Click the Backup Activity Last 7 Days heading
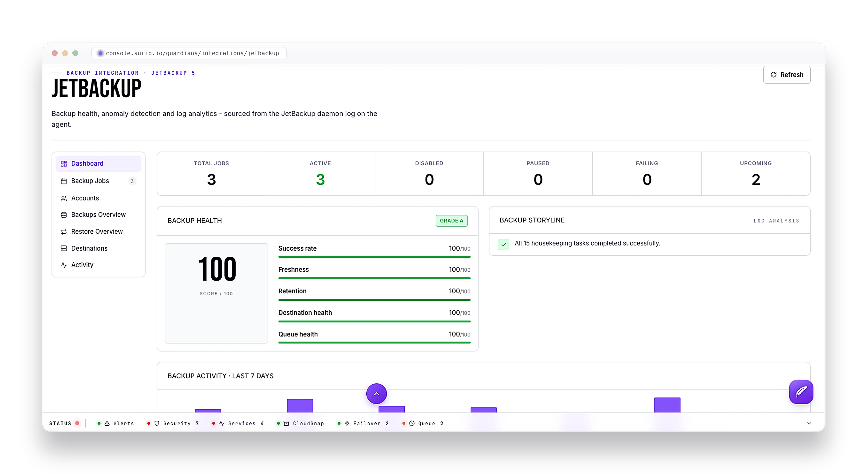This screenshot has height=474, width=868. [220, 376]
